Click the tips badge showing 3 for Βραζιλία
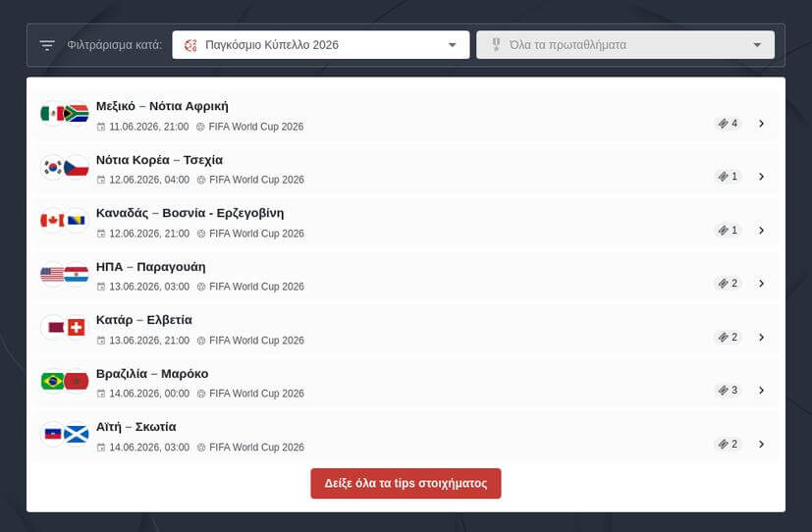Image resolution: width=812 pixels, height=532 pixels. point(728,391)
